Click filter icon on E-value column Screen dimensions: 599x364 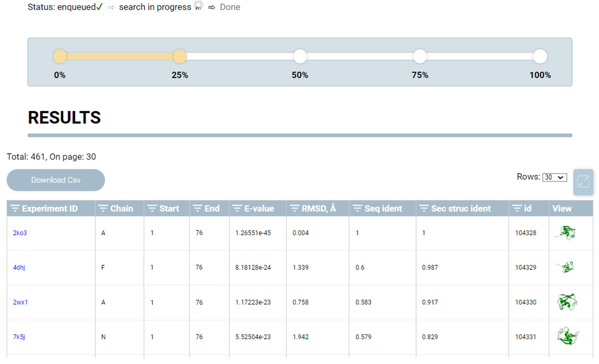point(237,208)
